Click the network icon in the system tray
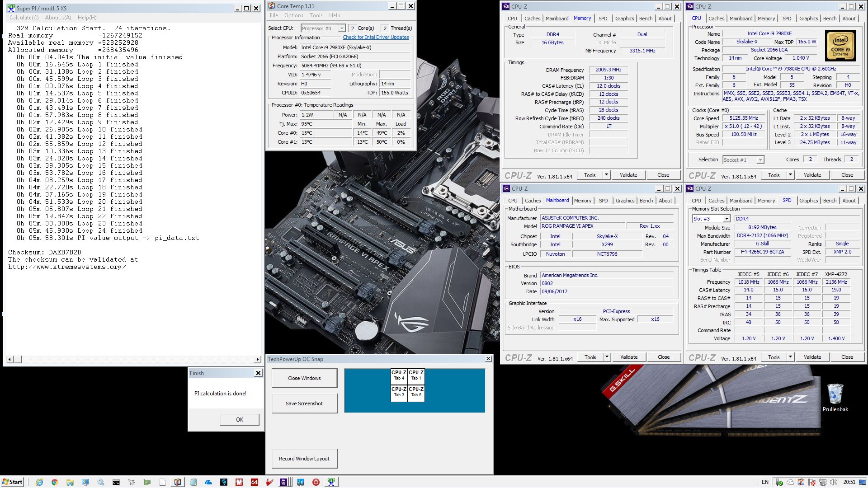The width and height of the screenshot is (868, 488). [x=823, y=482]
